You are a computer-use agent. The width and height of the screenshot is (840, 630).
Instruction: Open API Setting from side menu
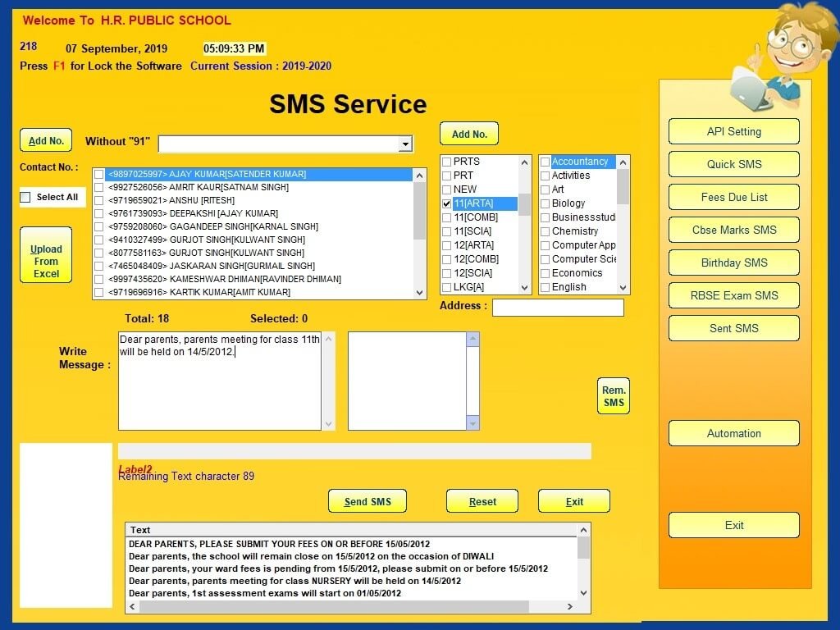tap(734, 132)
